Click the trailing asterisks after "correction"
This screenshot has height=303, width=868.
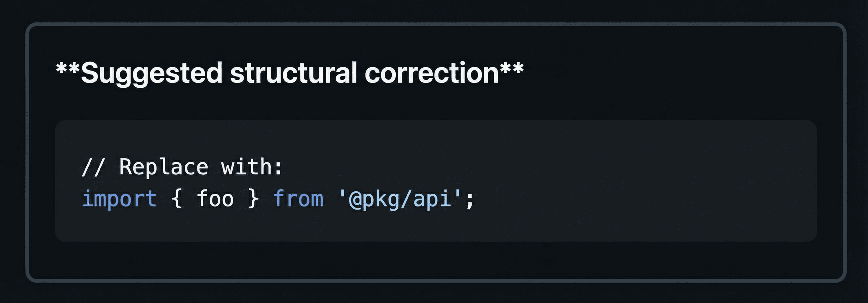click(x=512, y=69)
